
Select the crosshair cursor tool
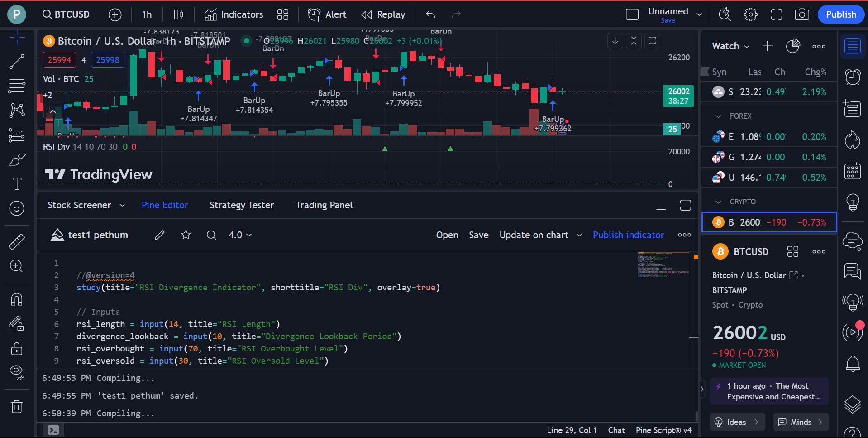coord(17,38)
